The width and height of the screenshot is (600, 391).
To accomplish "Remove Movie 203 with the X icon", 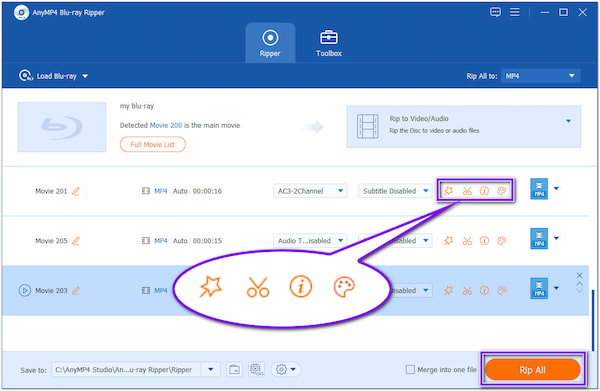I will coord(579,275).
